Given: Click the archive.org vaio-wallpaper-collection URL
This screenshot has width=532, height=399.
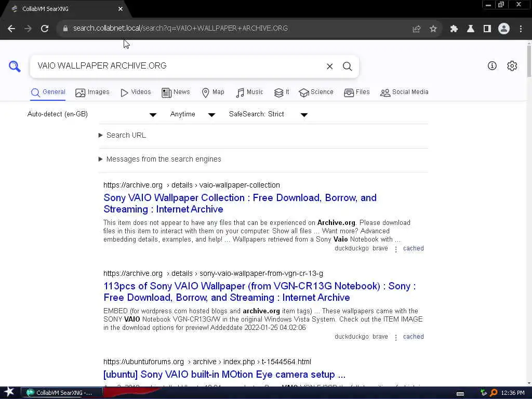Looking at the screenshot, I should click(192, 185).
